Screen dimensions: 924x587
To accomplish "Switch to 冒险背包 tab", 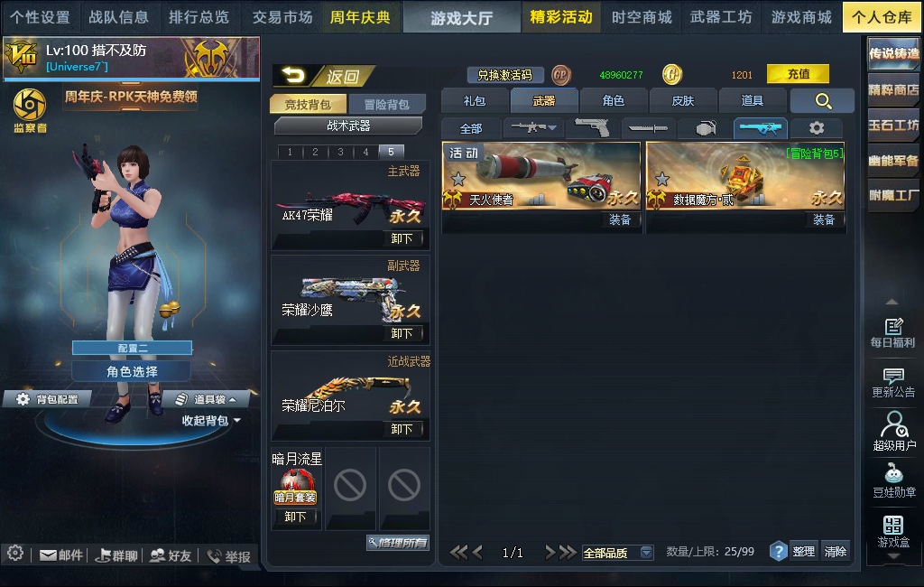I will 386,105.
